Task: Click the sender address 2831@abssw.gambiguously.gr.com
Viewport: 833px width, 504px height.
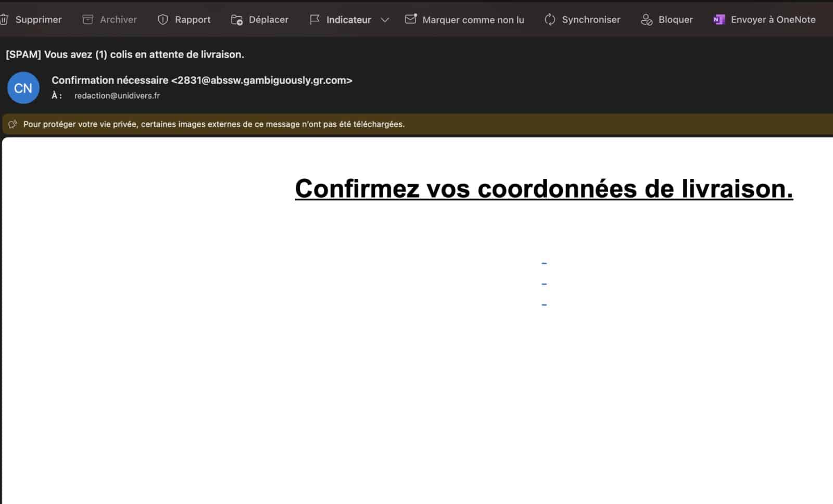Action: (262, 80)
